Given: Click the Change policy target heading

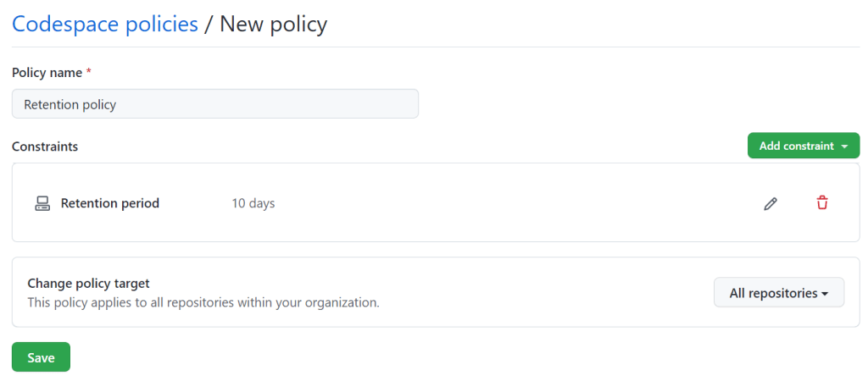Looking at the screenshot, I should (x=88, y=284).
